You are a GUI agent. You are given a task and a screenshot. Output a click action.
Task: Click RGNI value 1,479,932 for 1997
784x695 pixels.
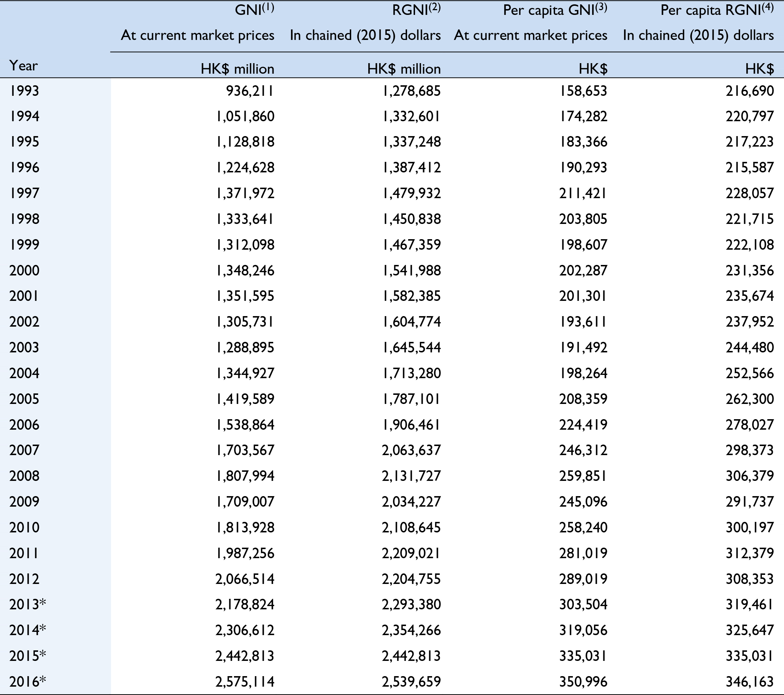coord(411,193)
